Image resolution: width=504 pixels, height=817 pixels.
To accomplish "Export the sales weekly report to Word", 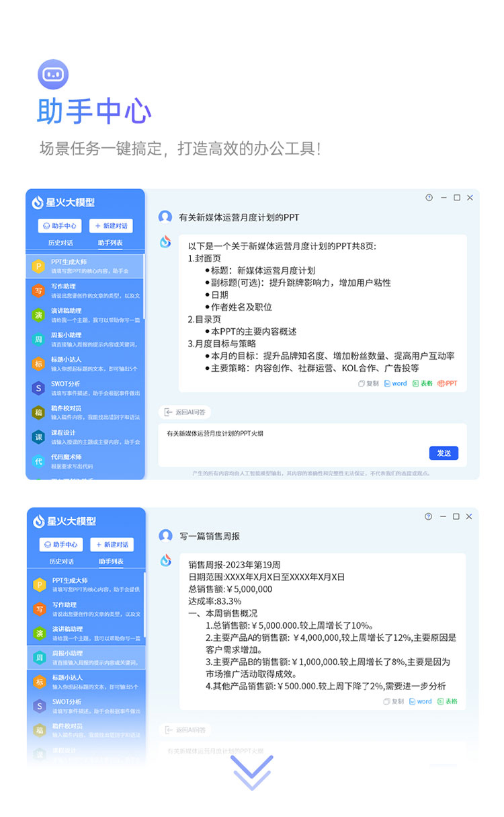I will (420, 701).
